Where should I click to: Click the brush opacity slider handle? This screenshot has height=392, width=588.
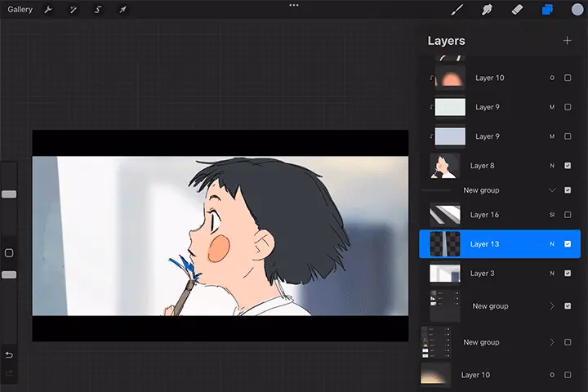[x=9, y=275]
